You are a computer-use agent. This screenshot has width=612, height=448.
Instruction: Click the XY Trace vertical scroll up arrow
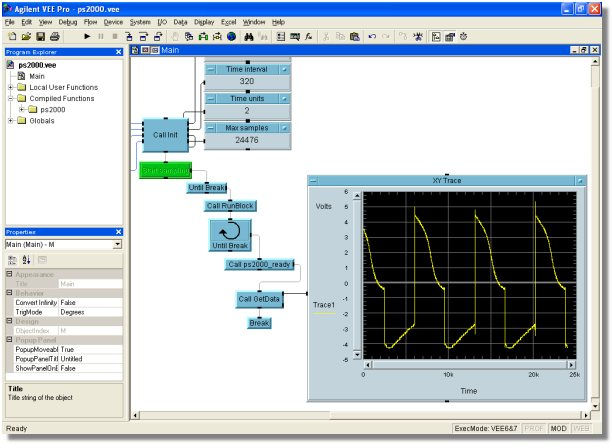point(357,195)
